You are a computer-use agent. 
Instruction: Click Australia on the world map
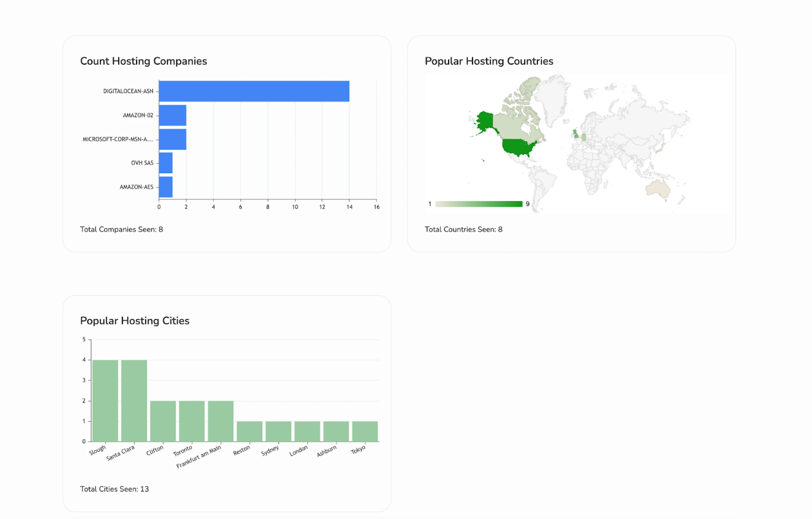pyautogui.click(x=657, y=189)
